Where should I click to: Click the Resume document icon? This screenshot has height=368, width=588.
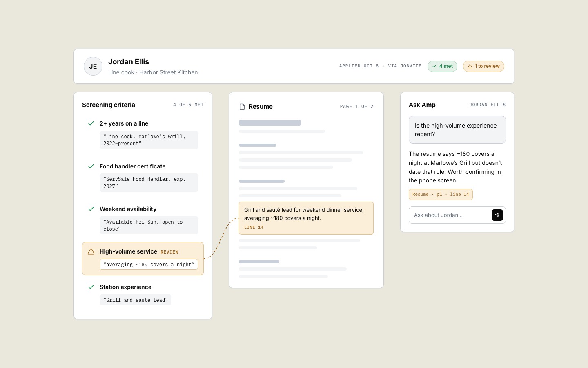pos(242,107)
